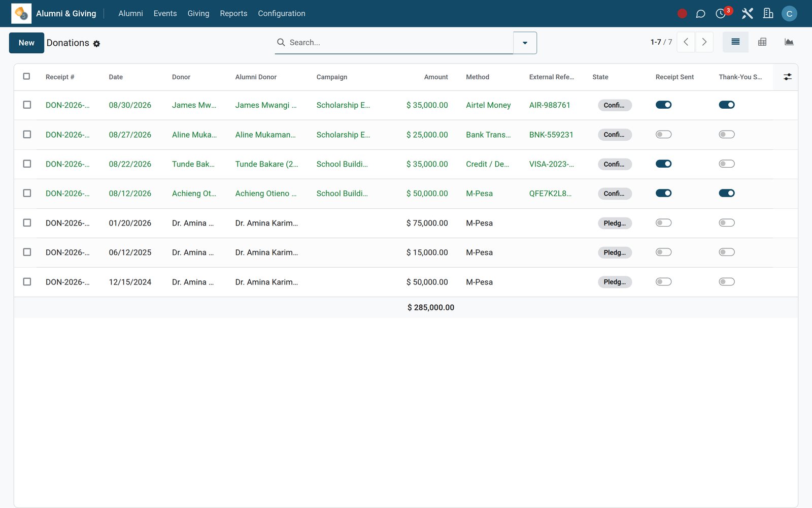Image resolution: width=812 pixels, height=508 pixels.
Task: Open the Tunde Bakare alumni donor cell
Action: coord(266,164)
